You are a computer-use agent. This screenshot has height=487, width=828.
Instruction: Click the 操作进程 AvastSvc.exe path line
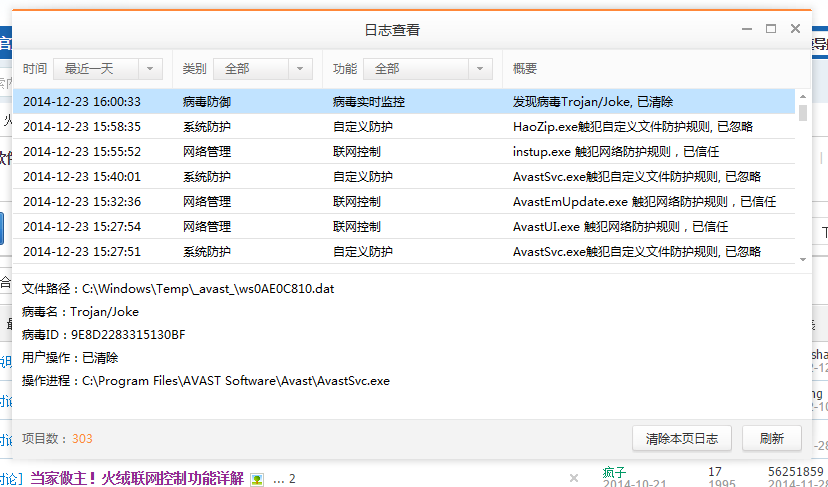coord(206,381)
